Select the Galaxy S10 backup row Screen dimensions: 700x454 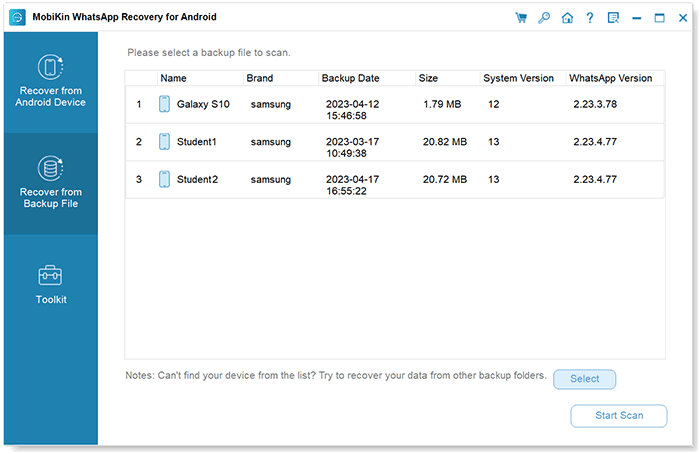coord(395,105)
